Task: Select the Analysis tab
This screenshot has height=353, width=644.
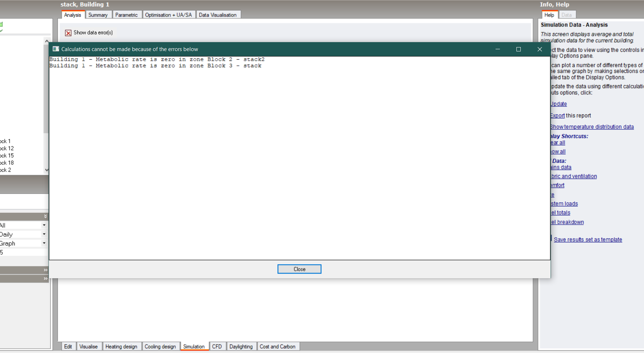Action: pyautogui.click(x=73, y=15)
